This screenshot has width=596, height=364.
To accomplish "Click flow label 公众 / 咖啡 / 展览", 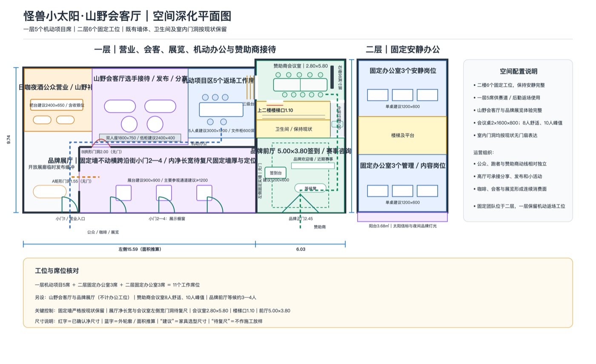I will [x=103, y=232].
